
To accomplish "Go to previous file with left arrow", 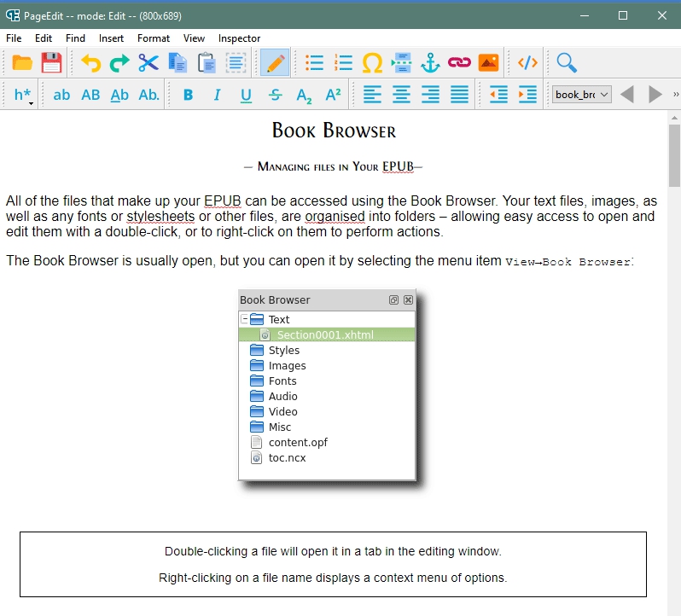I will [x=627, y=94].
